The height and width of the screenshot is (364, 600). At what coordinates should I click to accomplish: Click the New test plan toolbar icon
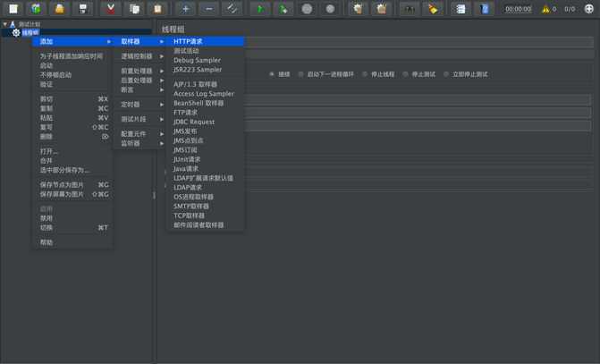click(13, 9)
